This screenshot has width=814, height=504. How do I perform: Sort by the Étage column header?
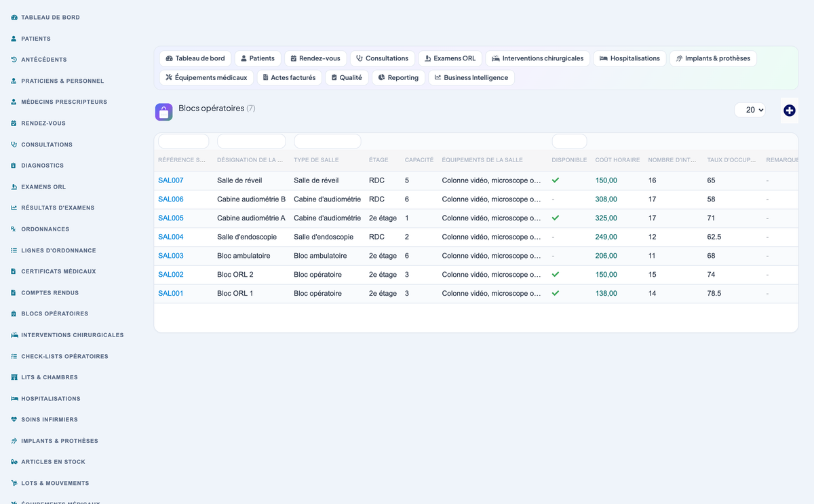coord(379,160)
